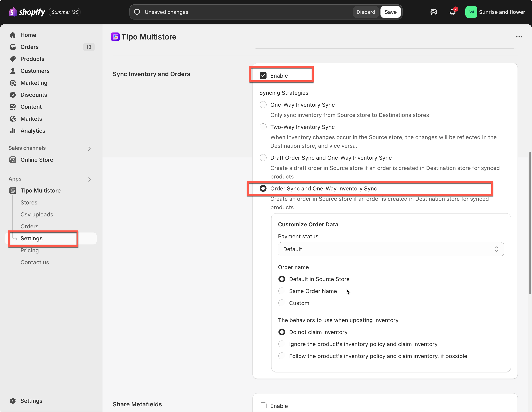Uncheck Sync Inventory and Orders Enable checkbox
The image size is (532, 412).
(263, 76)
